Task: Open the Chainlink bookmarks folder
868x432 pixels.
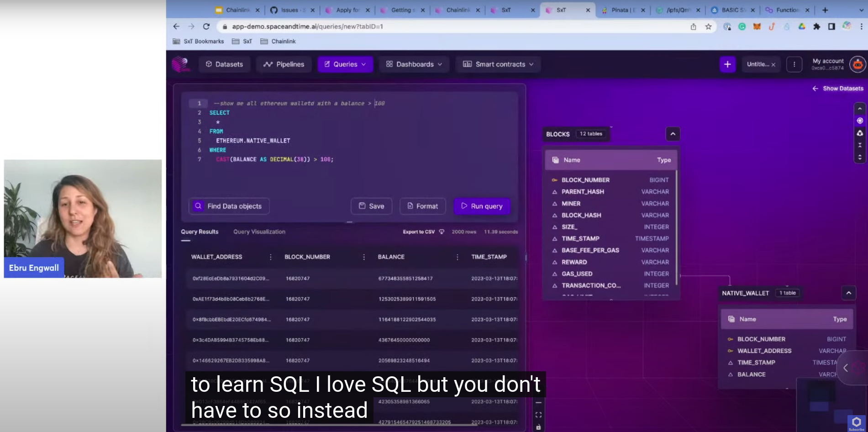Action: click(278, 41)
